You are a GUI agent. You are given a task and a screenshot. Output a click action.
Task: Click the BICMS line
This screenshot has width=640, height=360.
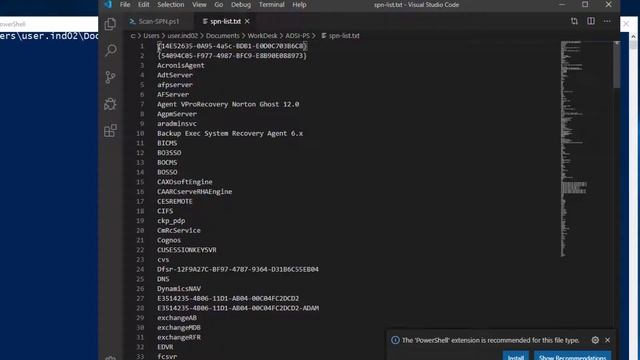(167, 143)
